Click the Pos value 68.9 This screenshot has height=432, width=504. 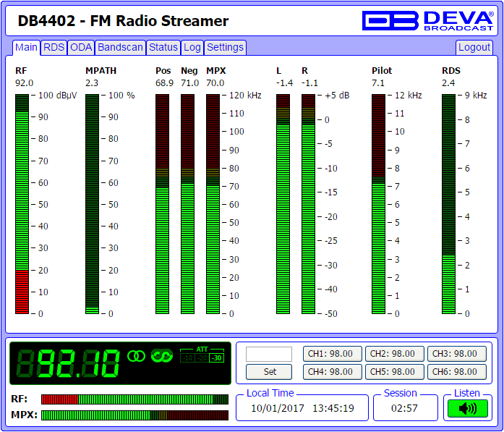click(x=164, y=83)
